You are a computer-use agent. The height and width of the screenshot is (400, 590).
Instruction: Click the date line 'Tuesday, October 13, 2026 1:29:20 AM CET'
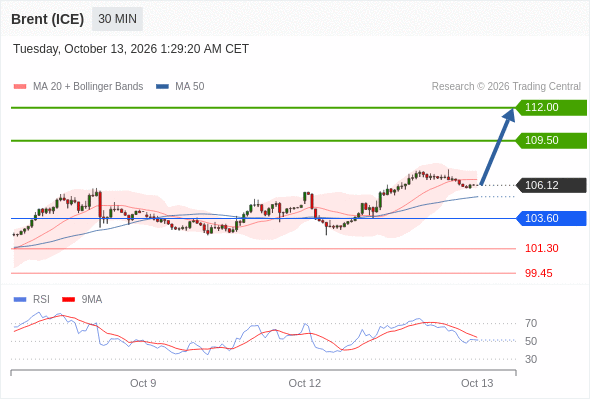coord(131,49)
